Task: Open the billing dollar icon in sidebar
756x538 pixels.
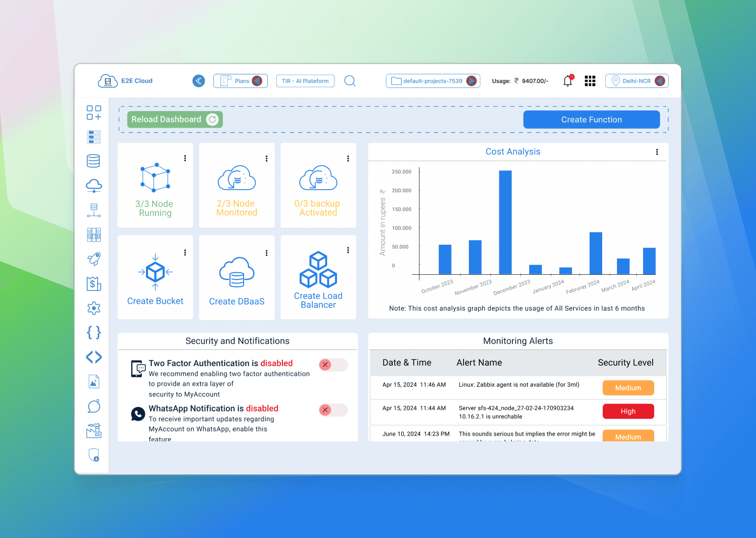Action: [x=94, y=284]
